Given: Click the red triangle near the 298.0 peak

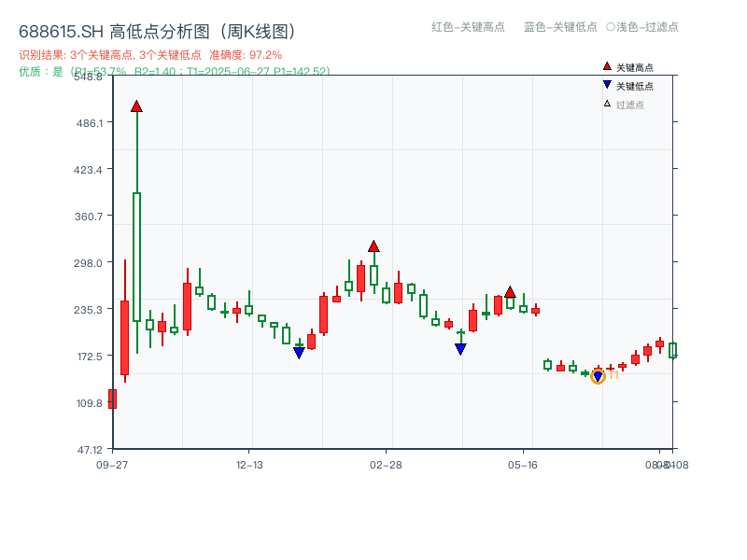Looking at the screenshot, I should 375,247.
